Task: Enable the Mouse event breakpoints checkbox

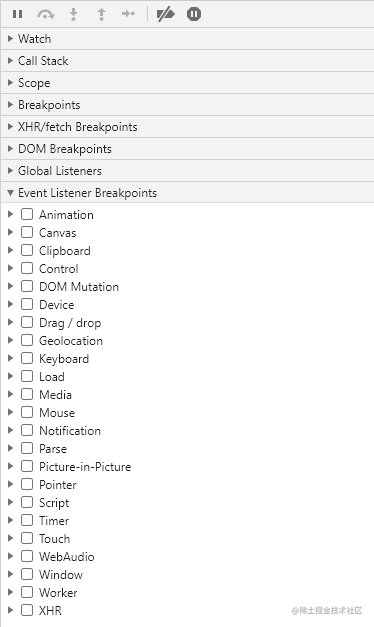Action: coord(27,412)
